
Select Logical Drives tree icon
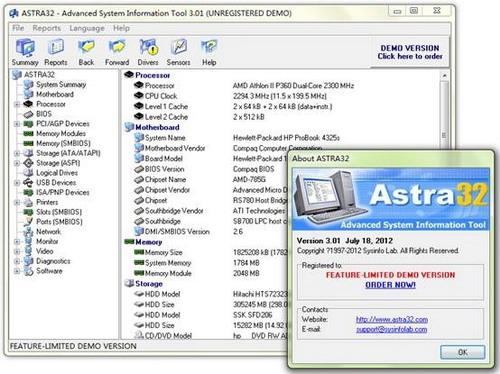(x=29, y=173)
